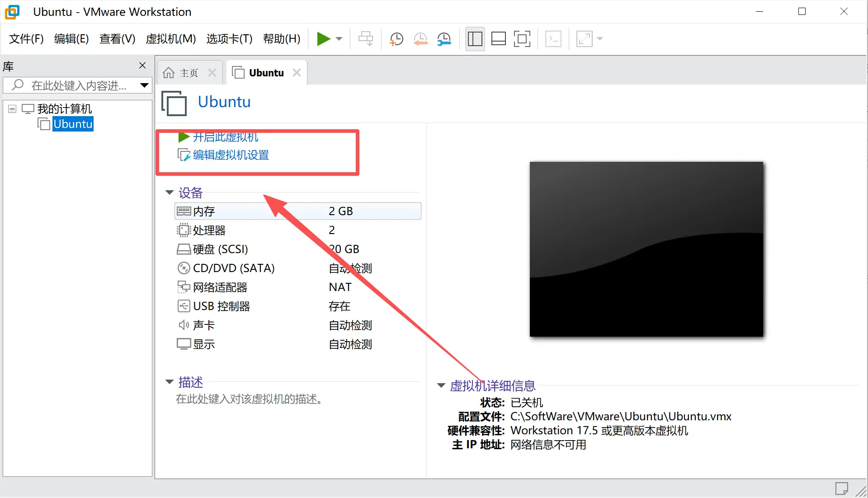868x498 pixels.
Task: Click the 状态 已关机 status text
Action: pyautogui.click(x=527, y=402)
